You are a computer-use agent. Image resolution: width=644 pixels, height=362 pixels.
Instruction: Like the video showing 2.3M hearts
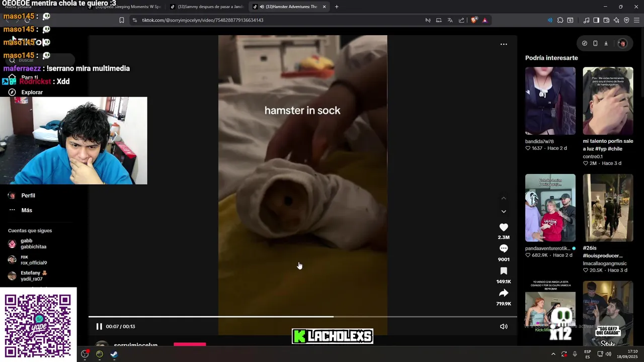(504, 227)
